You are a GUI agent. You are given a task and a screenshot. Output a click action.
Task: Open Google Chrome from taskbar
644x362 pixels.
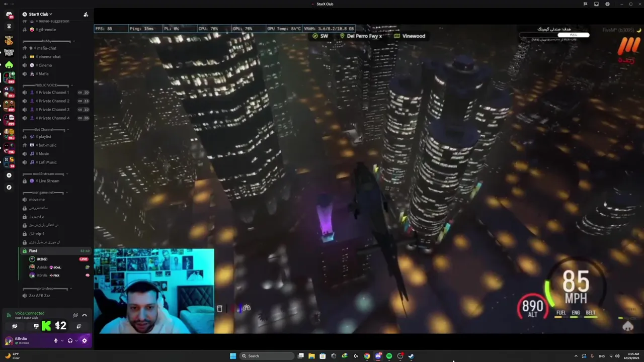tap(367, 356)
